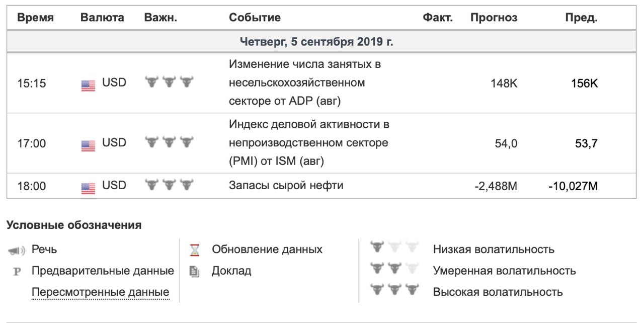The height and width of the screenshot is (323, 644).
Task: Click the three-bull importance icon for ADP event
Action: pyautogui.click(x=169, y=82)
